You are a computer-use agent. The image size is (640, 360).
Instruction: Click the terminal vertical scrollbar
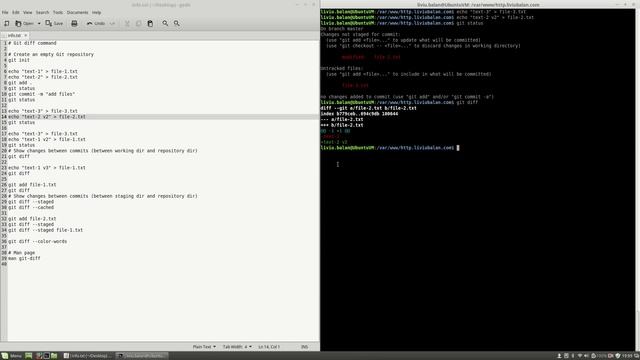tap(637, 180)
